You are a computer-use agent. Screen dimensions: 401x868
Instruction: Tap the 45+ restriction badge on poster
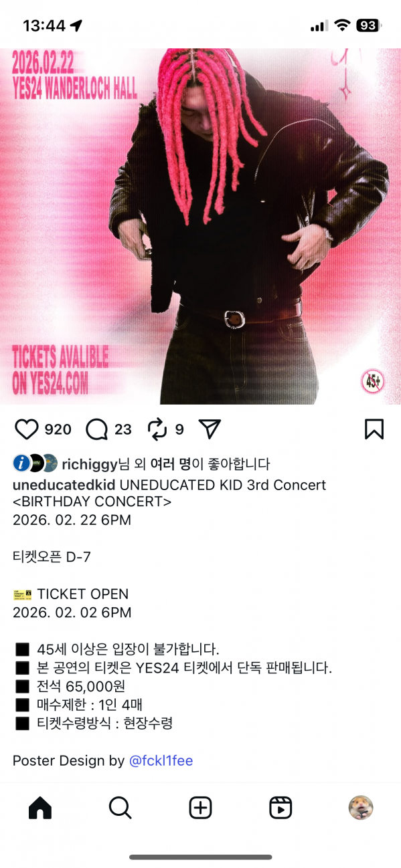tap(373, 382)
